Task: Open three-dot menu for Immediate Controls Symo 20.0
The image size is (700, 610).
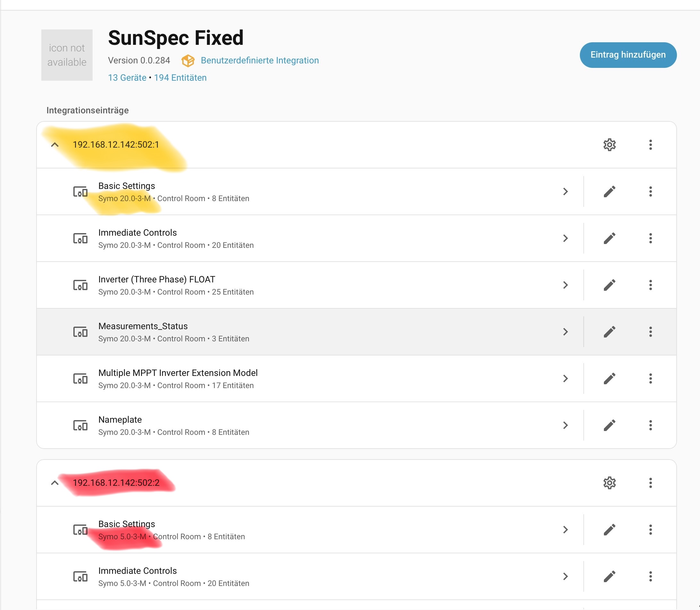Action: point(650,238)
